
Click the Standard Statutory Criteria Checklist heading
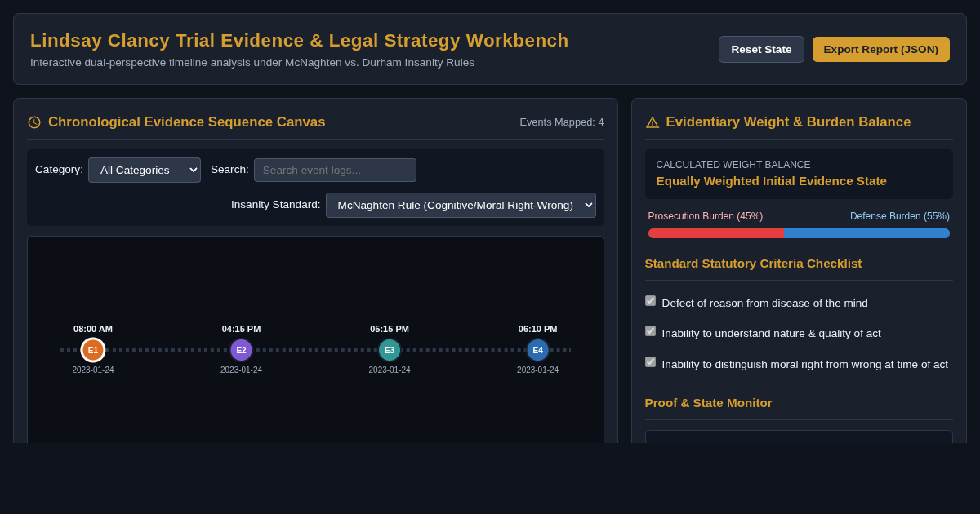pos(753,264)
